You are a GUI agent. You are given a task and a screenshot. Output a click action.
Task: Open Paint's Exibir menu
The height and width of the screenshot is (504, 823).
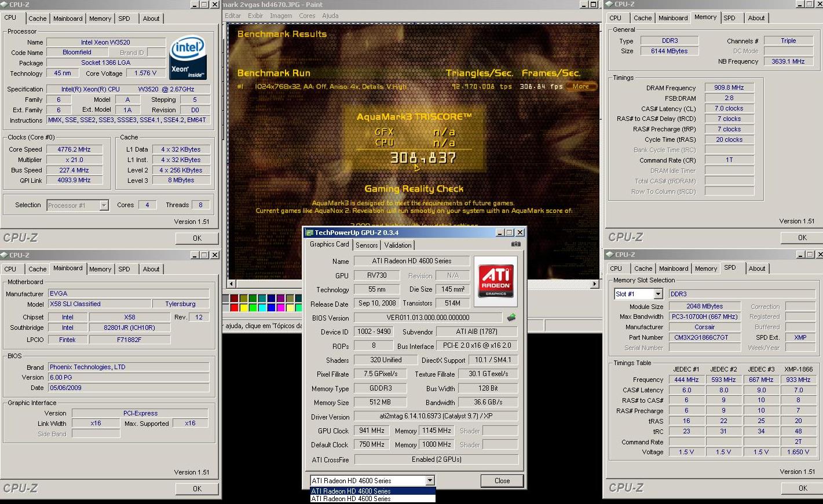coord(255,16)
